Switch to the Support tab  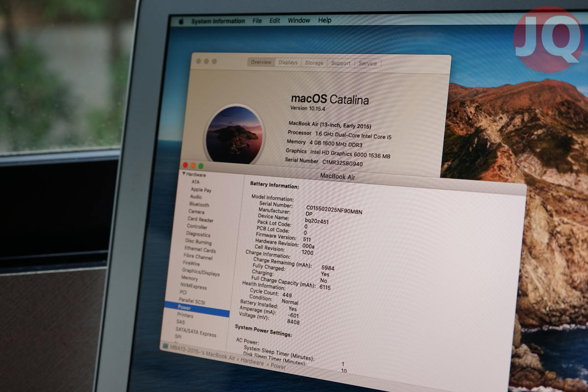(x=341, y=63)
